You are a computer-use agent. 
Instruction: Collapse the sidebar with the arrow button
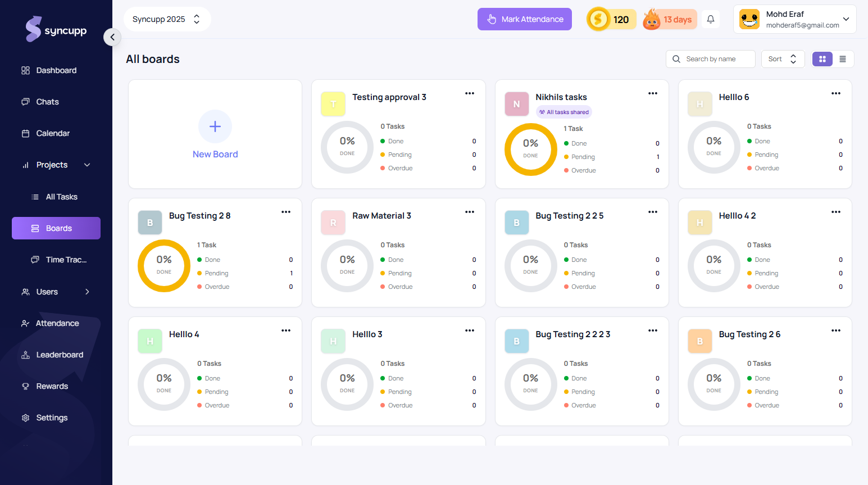tap(112, 37)
